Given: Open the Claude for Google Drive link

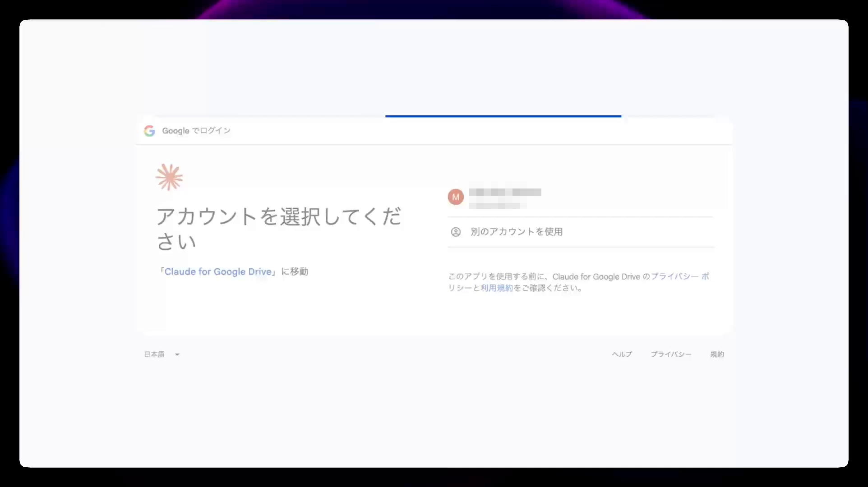Looking at the screenshot, I should click(218, 271).
